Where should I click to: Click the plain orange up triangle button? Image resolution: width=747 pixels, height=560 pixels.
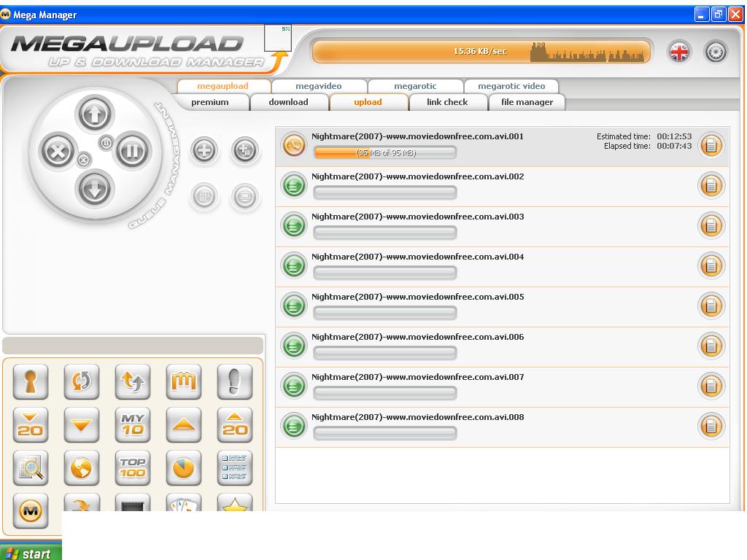(183, 425)
